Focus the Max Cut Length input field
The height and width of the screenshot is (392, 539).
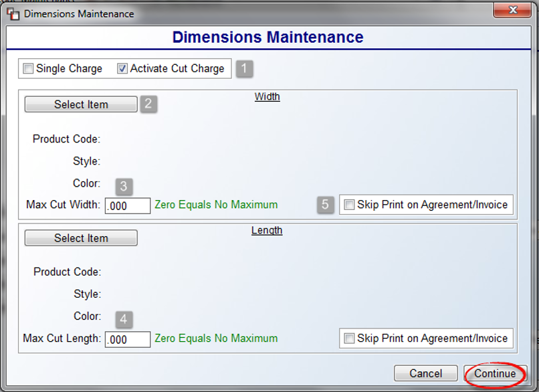coord(128,339)
